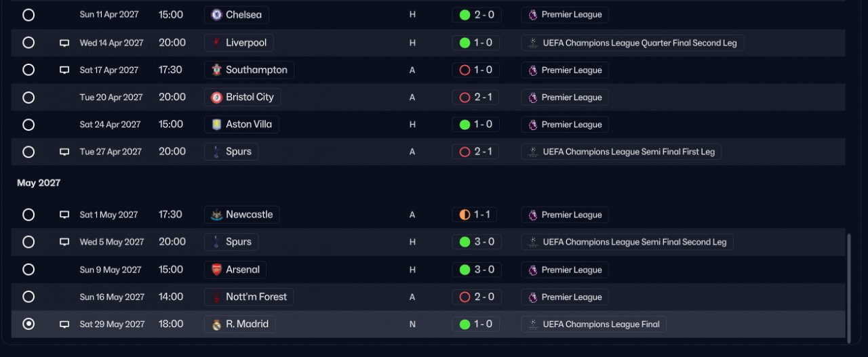Click the Arsenal club crest icon
Screen dimensions: 868x357
pyautogui.click(x=216, y=270)
